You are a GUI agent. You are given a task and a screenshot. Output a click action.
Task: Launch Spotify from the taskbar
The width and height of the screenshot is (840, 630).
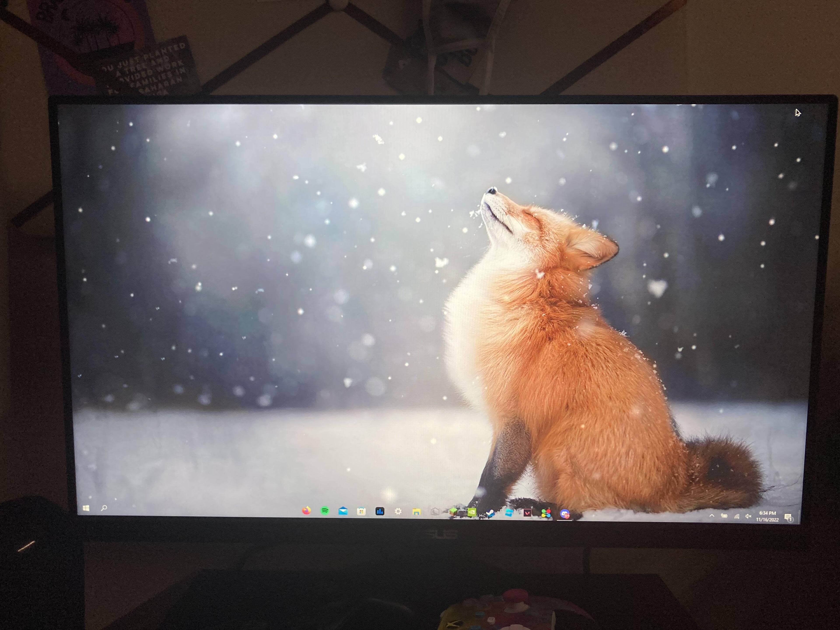point(325,511)
